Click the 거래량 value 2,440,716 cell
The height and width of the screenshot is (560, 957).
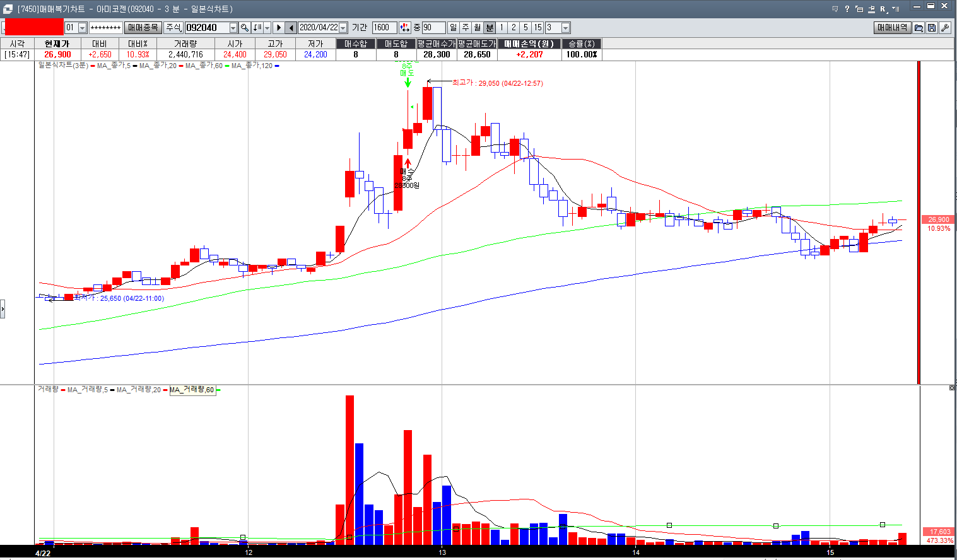pos(185,54)
